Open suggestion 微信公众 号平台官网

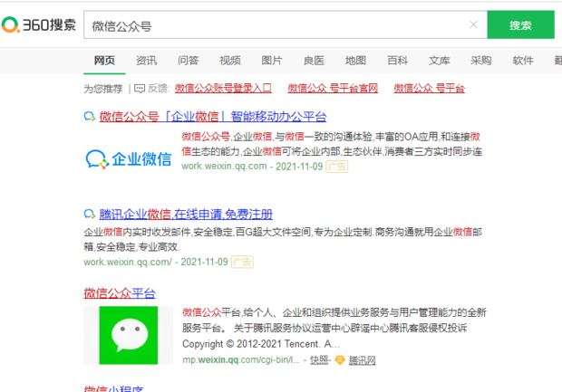(333, 89)
